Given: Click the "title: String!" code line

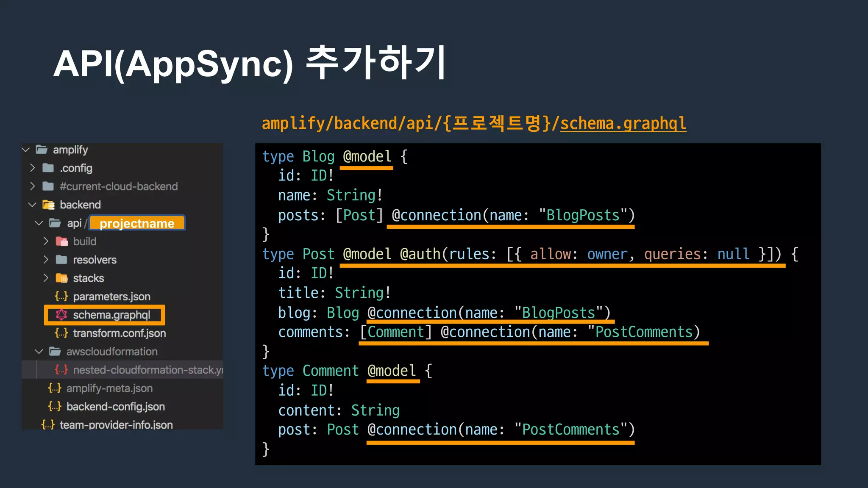Looking at the screenshot, I should (x=334, y=293).
